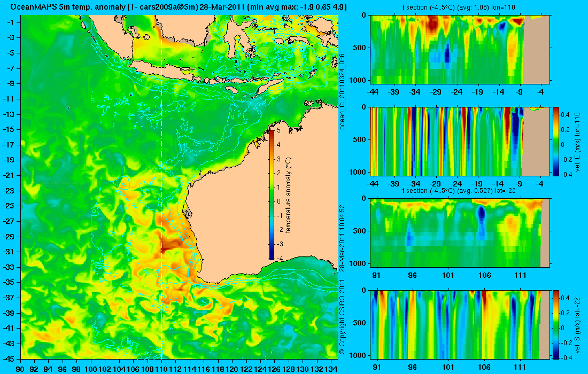Click the 'vel. S (m/s) lat=-22' label
Viewport: 588px width, 374px height.
point(577,324)
